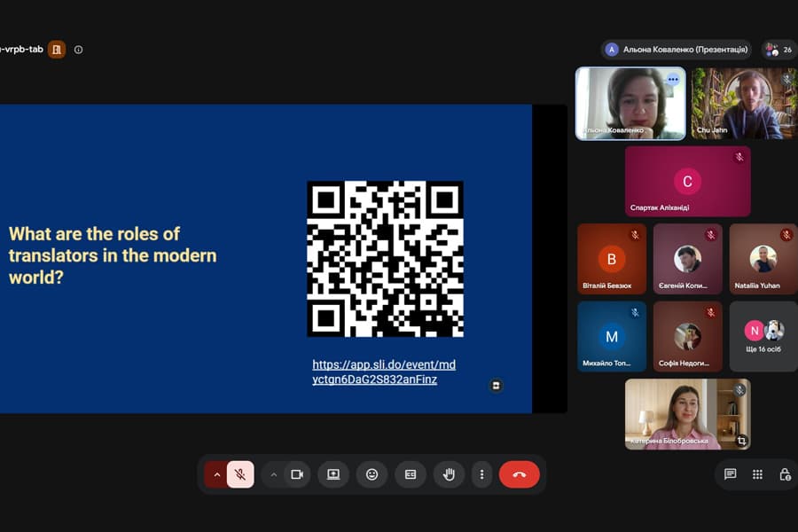Click presenter chip Альона Коваленко (Презентація)

[677, 50]
